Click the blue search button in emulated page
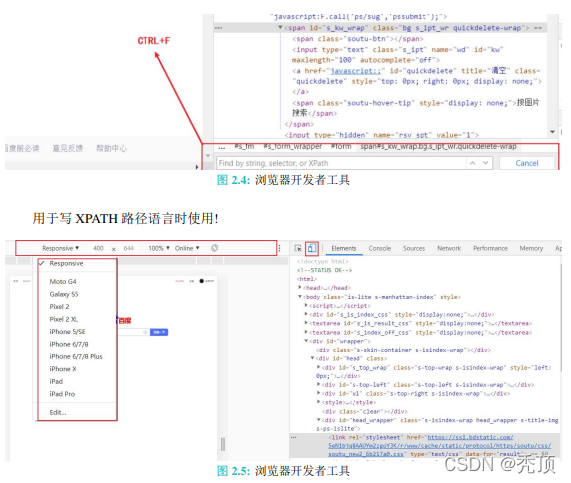The image size is (571, 483). pyautogui.click(x=159, y=332)
